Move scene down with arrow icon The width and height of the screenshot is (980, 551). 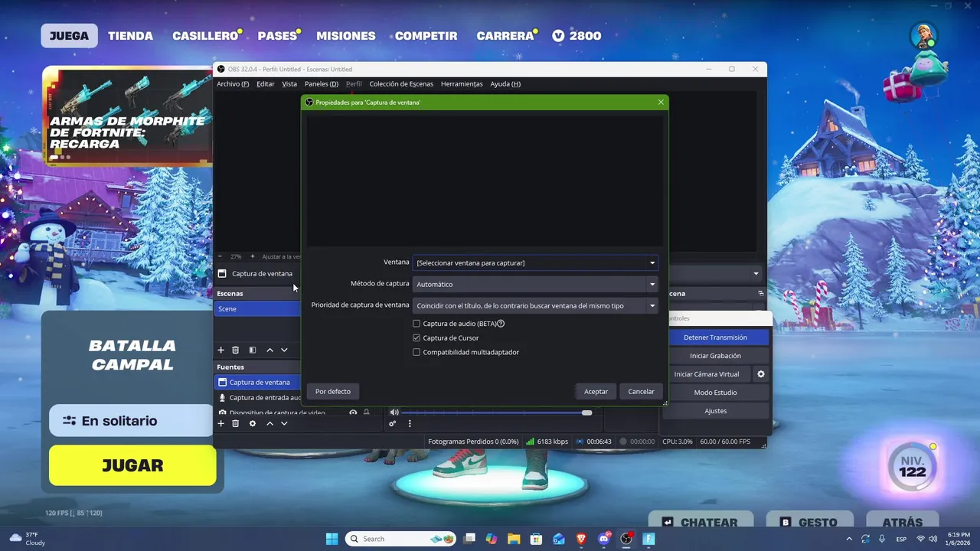(284, 350)
